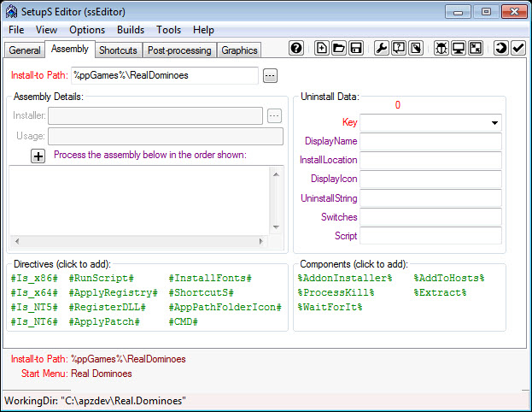The image size is (532, 412).
Task: Browse for the Install-to Path folder
Action: click(270, 75)
